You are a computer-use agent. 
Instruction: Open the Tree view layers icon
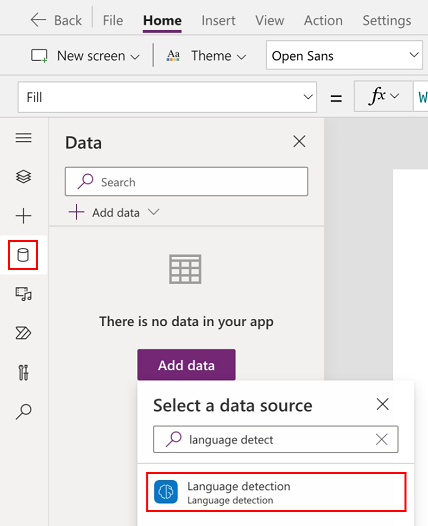click(x=23, y=176)
